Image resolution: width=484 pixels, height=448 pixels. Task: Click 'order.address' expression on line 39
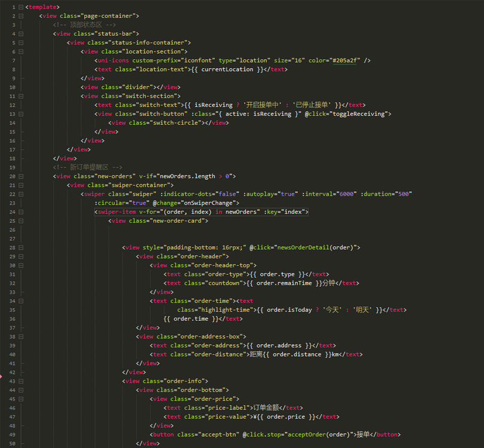click(279, 345)
